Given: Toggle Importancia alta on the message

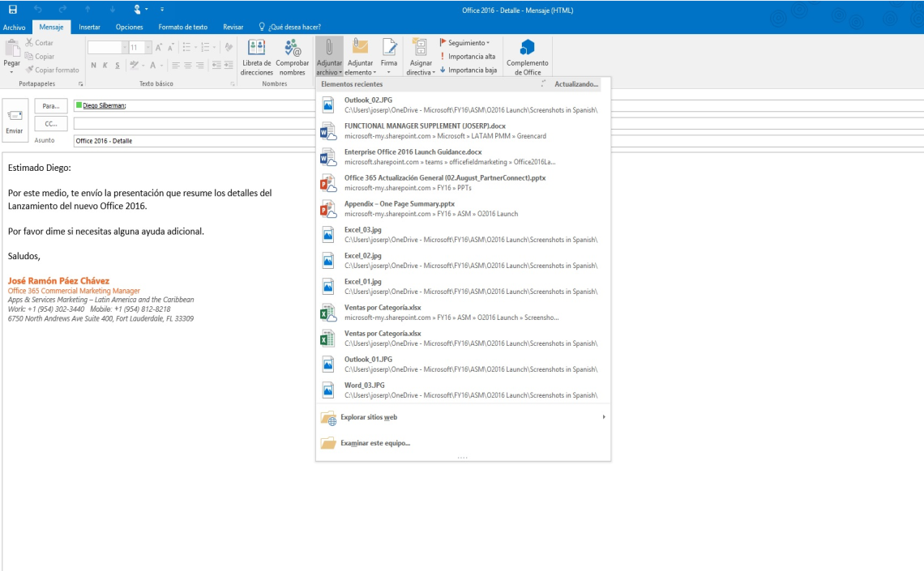Looking at the screenshot, I should click(468, 57).
